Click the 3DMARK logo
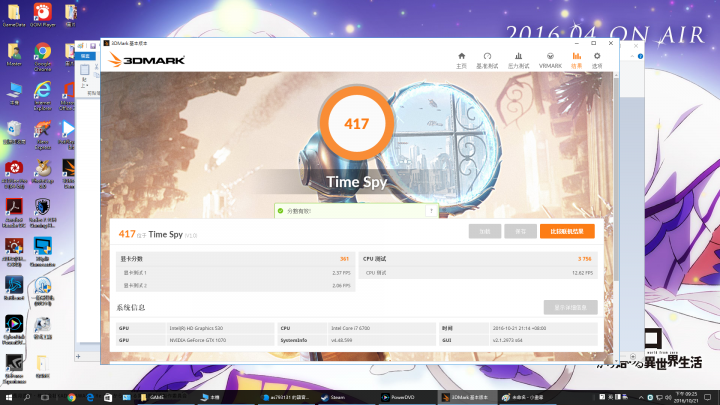 coord(146,60)
